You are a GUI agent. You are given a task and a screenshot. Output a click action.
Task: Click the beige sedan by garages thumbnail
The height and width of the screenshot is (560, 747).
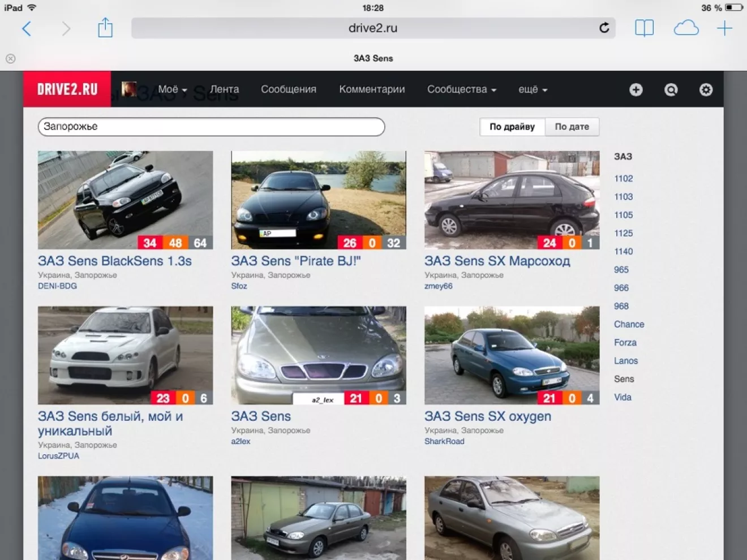[x=319, y=518]
